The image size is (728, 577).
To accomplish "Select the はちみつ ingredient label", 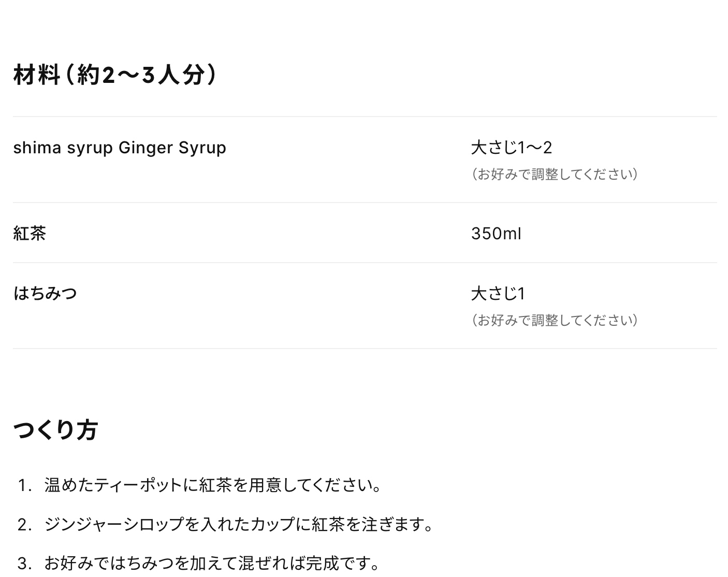I will click(45, 293).
